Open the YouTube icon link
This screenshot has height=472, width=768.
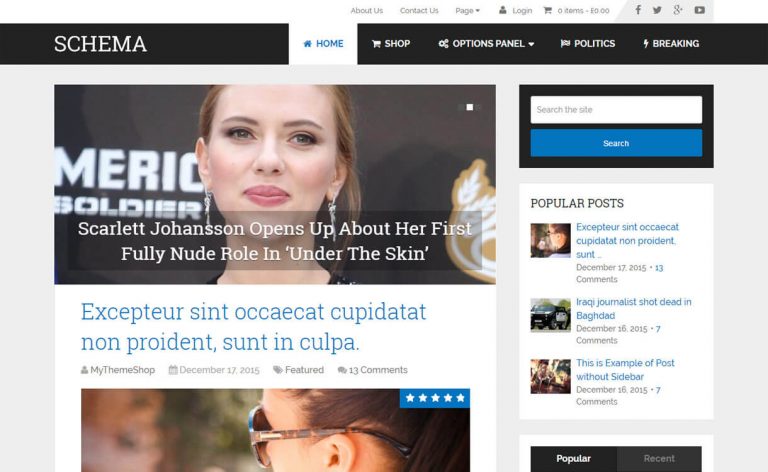pos(699,10)
